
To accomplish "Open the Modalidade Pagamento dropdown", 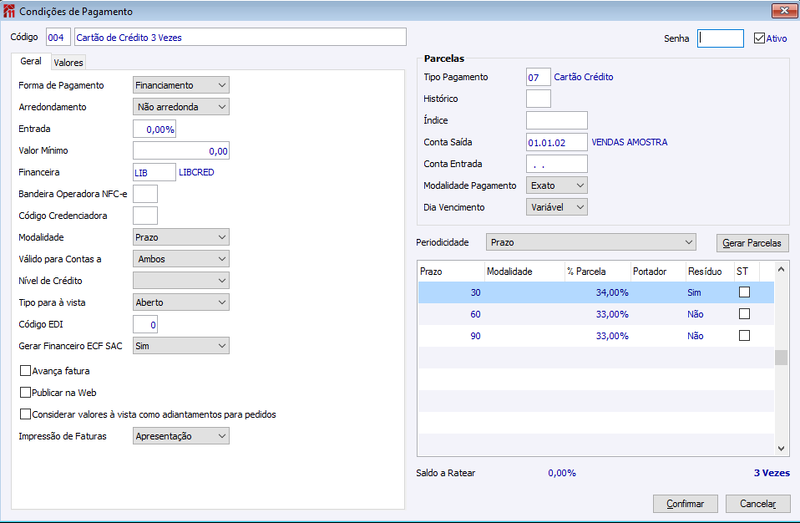I will coord(556,185).
